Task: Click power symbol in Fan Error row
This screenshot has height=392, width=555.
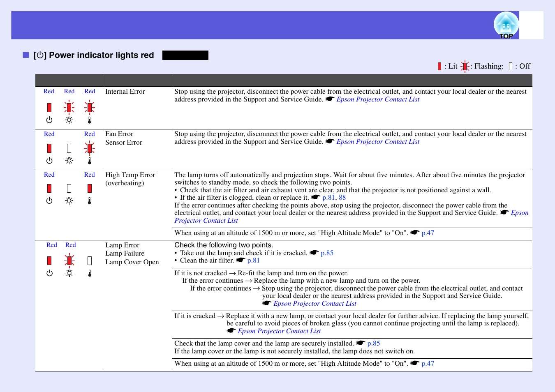Action: pos(49,161)
